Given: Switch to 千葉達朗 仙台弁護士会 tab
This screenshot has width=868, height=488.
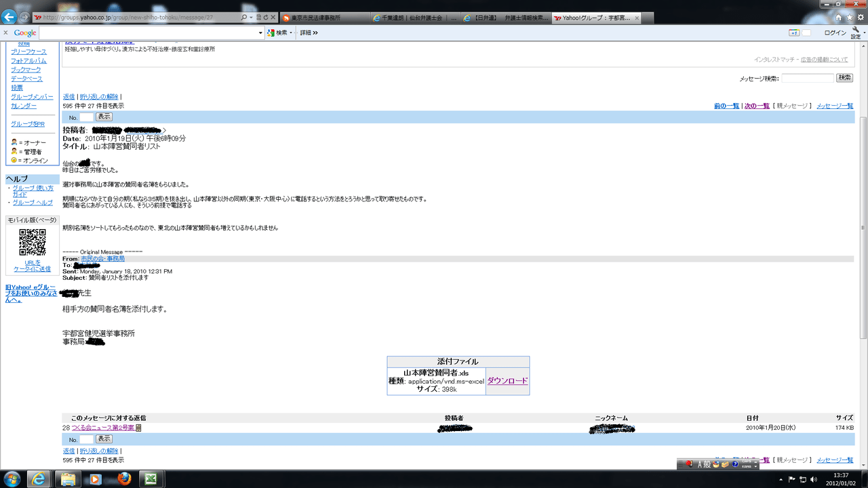Looking at the screenshot, I should [x=415, y=18].
